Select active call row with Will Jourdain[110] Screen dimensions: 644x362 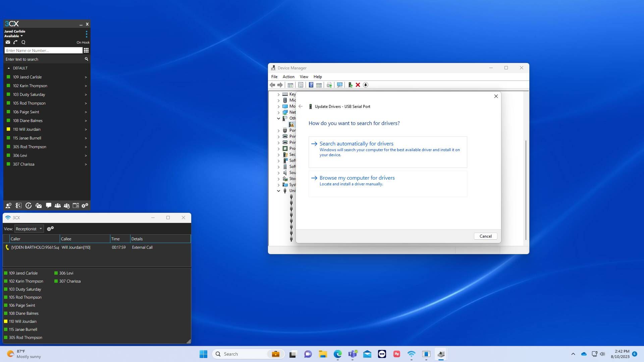(x=97, y=247)
